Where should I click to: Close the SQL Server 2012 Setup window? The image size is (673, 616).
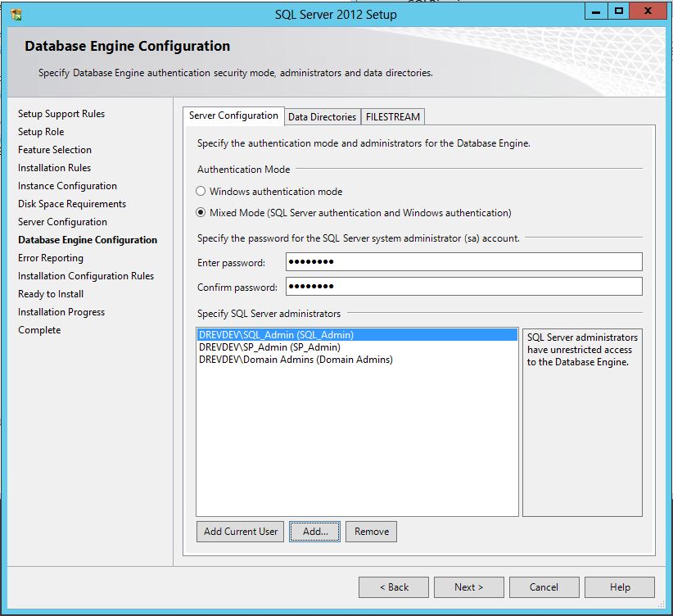coord(648,11)
